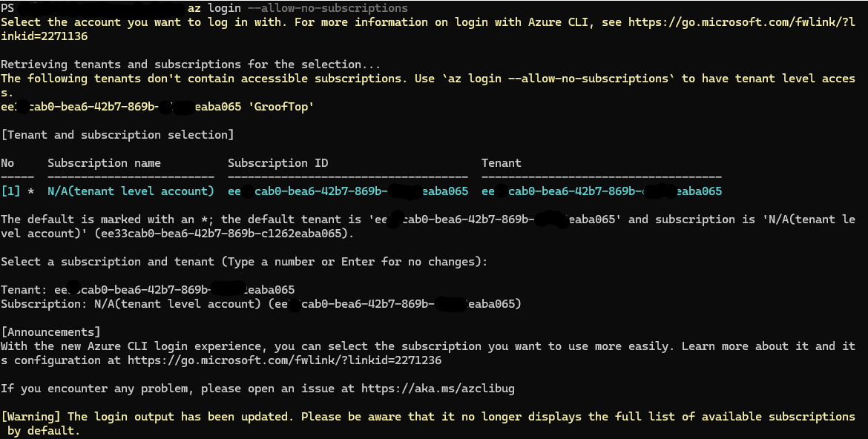Click the "Select a subscription and tenant" prompt line

pos(244,262)
